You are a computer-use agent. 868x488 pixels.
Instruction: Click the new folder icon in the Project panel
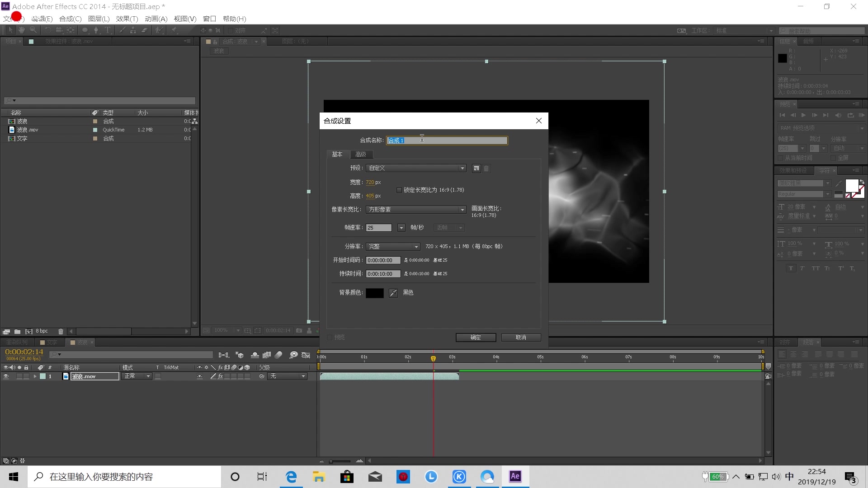(17, 331)
